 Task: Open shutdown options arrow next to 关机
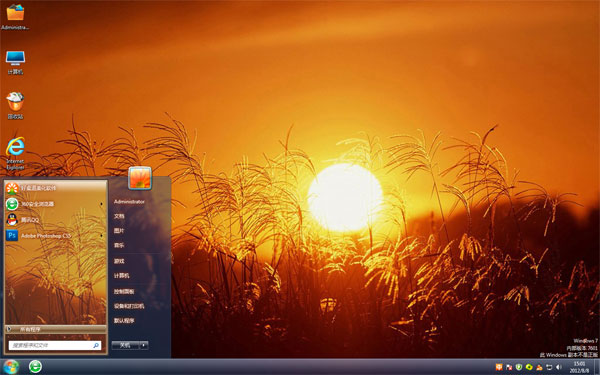click(x=144, y=345)
